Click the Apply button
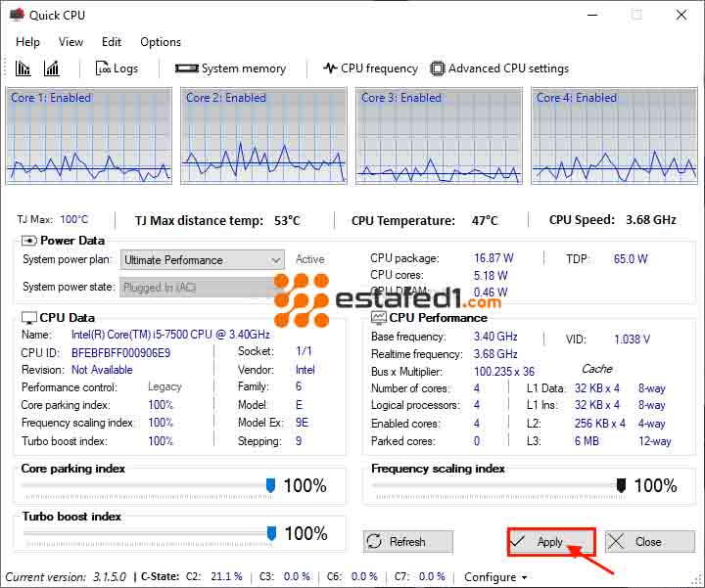Image resolution: width=705 pixels, height=588 pixels. [x=551, y=542]
